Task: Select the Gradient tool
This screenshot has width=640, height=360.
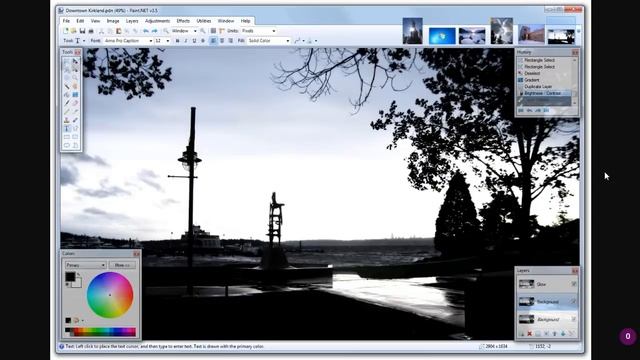Action: (x=76, y=95)
